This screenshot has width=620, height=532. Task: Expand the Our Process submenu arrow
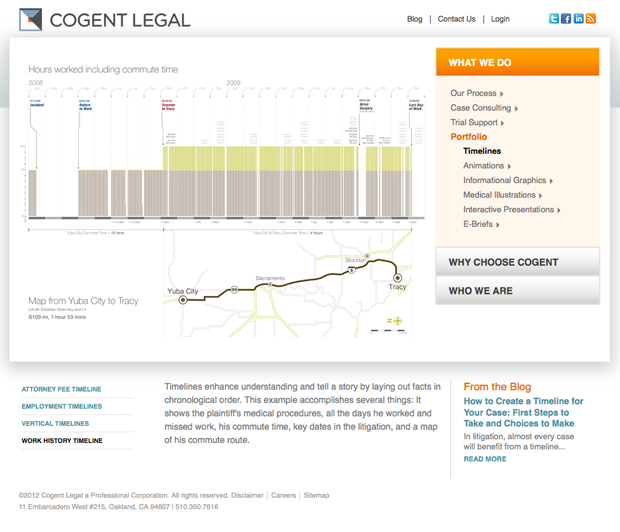[x=502, y=94]
